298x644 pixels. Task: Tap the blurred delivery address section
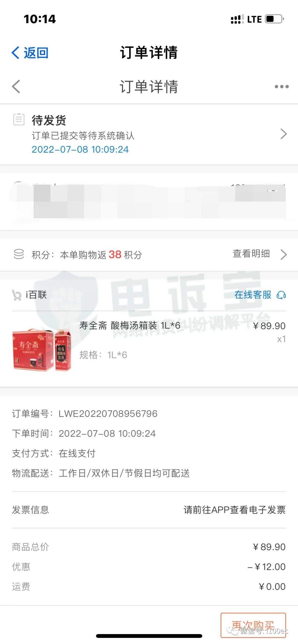pyautogui.click(x=149, y=202)
